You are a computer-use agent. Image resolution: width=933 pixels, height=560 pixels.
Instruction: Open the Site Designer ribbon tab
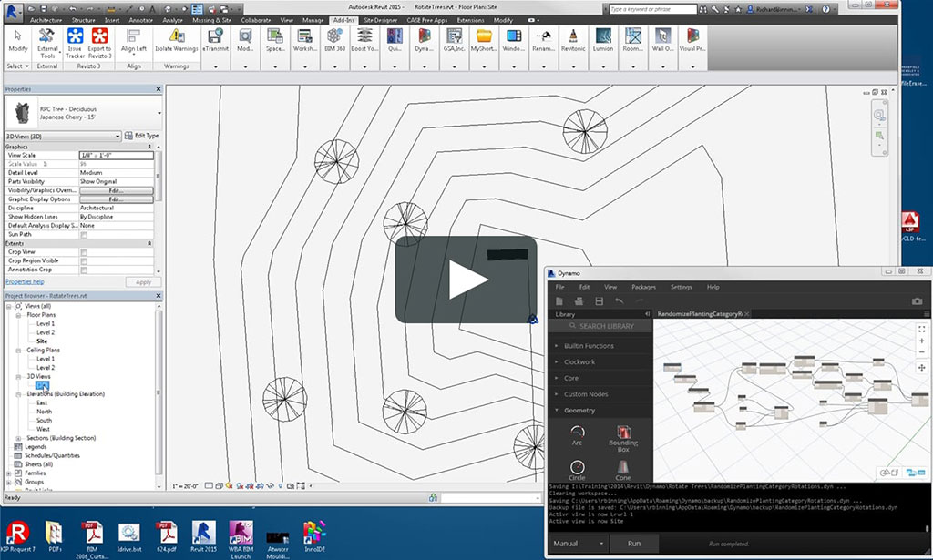(x=380, y=20)
